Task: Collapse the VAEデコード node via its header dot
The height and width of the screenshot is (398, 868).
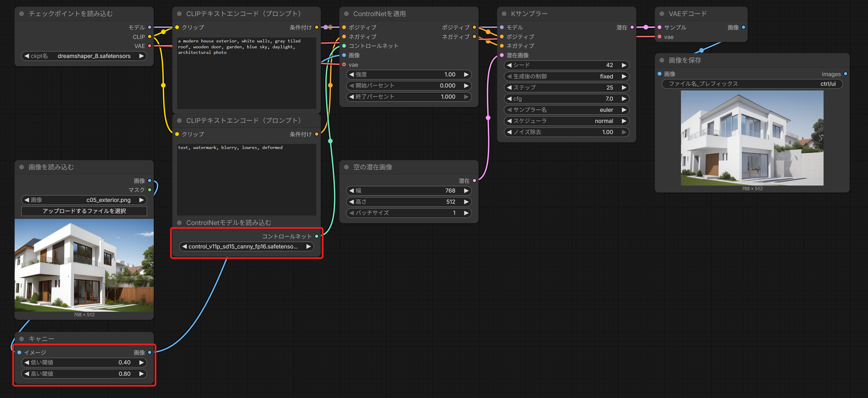Action: (x=662, y=14)
